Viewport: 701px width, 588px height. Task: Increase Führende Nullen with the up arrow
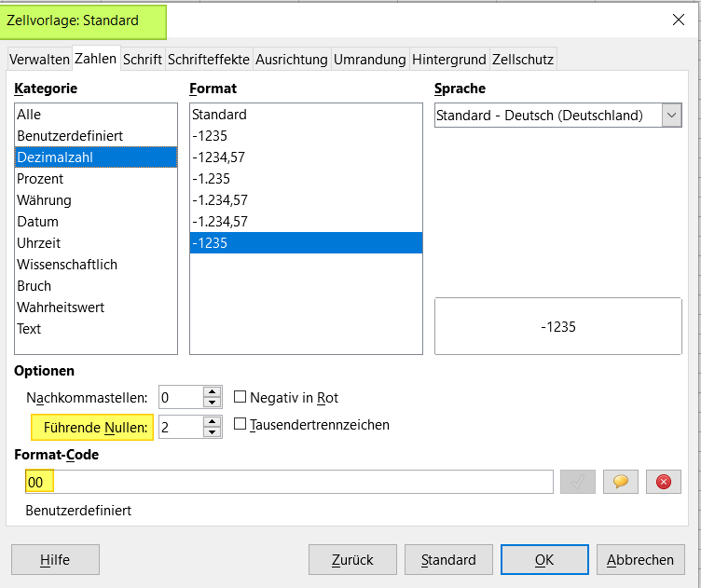point(212,422)
